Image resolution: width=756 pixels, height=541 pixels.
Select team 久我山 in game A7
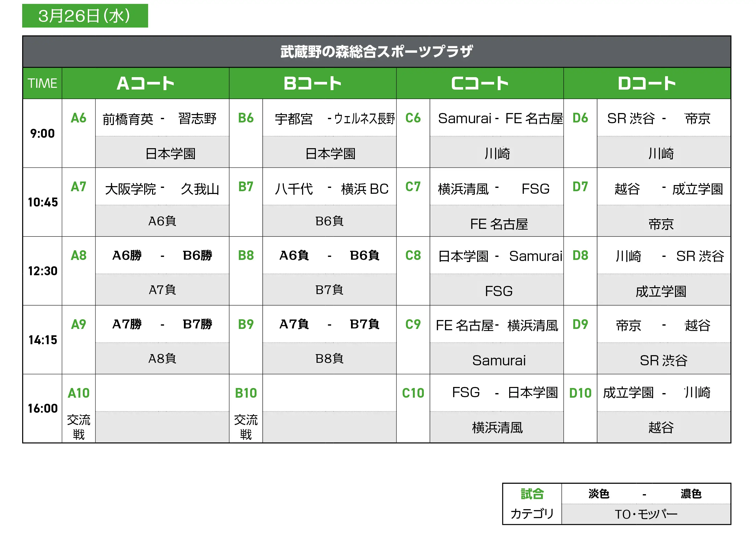coord(200,189)
